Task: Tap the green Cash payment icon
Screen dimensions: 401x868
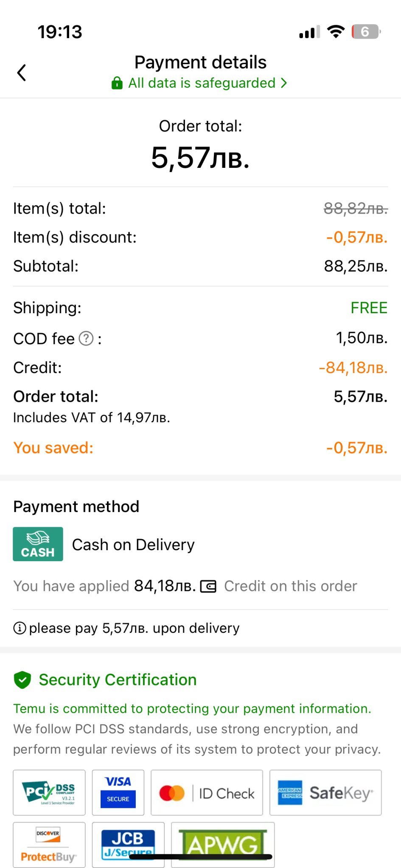Action: pyautogui.click(x=38, y=544)
